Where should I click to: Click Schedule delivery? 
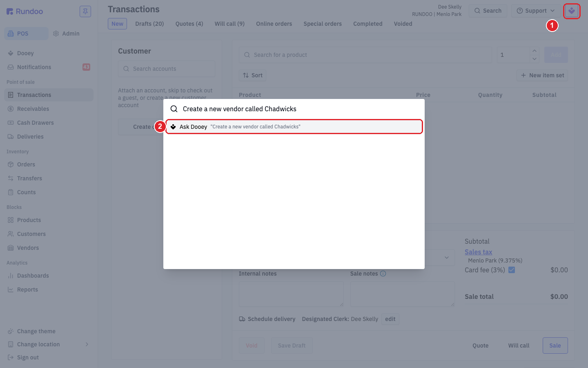click(x=267, y=319)
